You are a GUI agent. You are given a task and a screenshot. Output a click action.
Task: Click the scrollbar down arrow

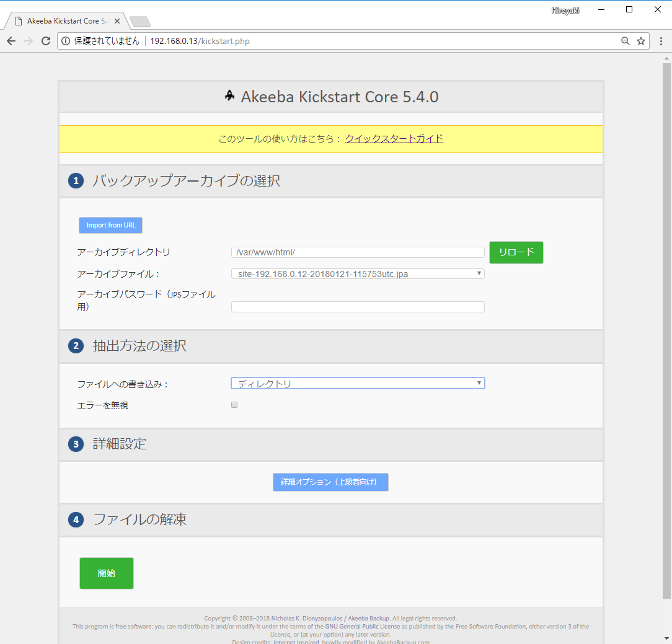coord(666,639)
